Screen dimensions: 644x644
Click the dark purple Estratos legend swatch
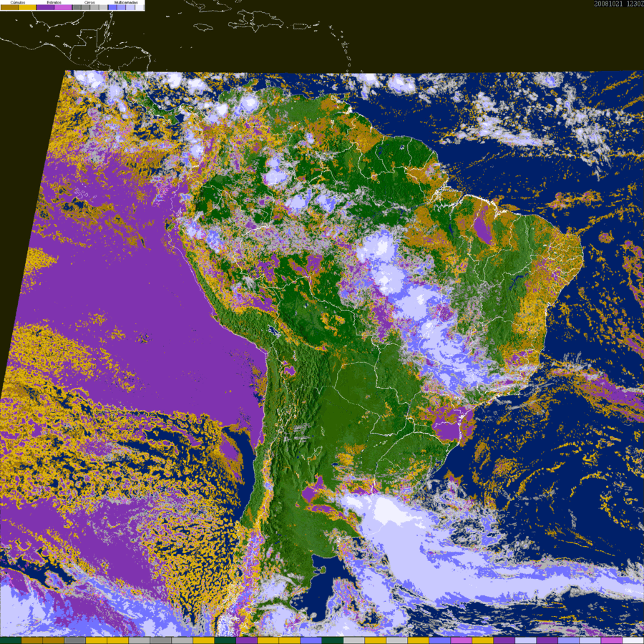click(45, 7)
